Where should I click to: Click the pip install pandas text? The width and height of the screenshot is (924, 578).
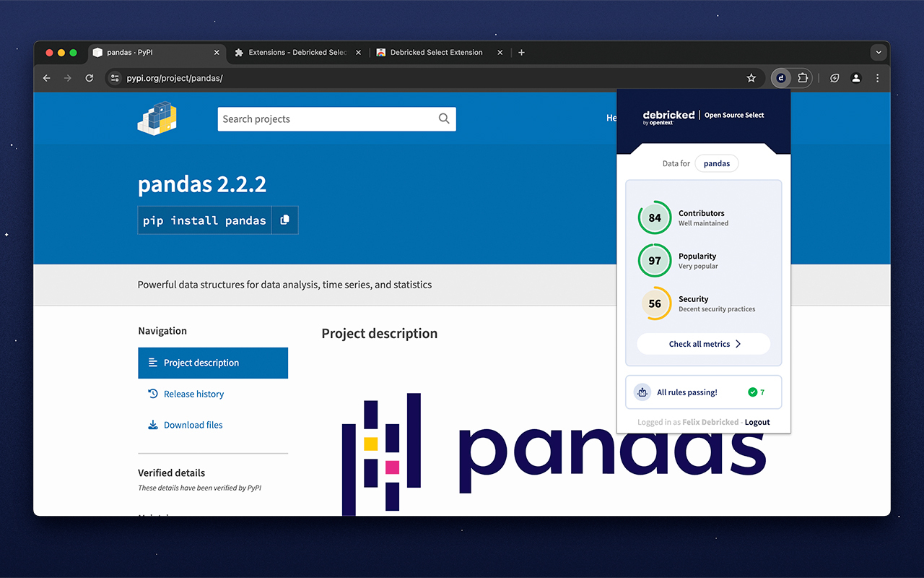pyautogui.click(x=204, y=220)
